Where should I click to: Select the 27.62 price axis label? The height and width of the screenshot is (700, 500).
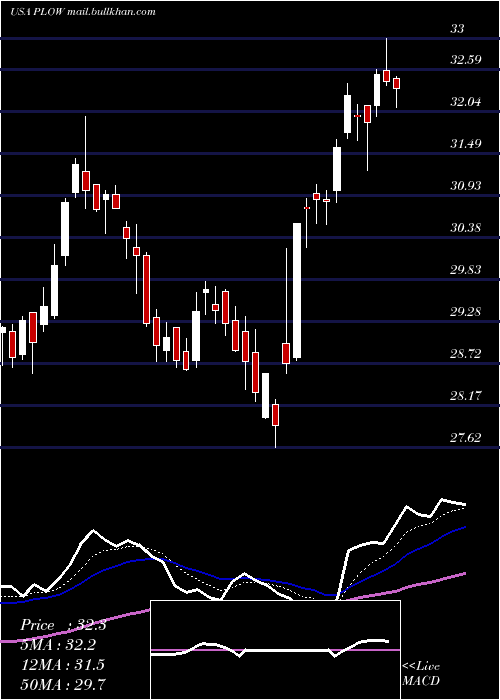click(x=466, y=438)
